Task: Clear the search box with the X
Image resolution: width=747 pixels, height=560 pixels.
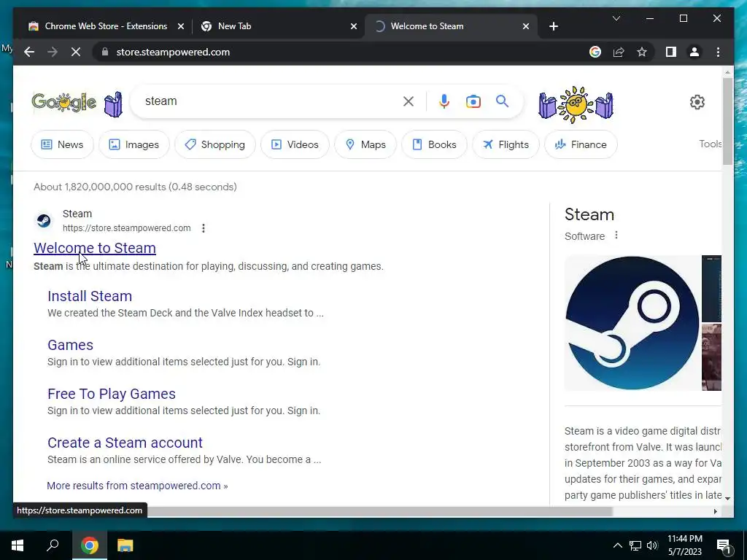Action: (x=409, y=101)
